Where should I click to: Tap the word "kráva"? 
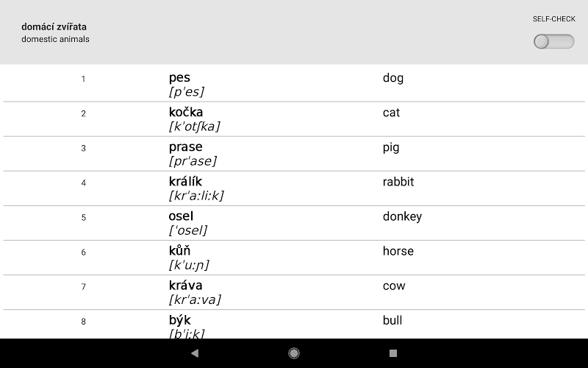coord(185,286)
